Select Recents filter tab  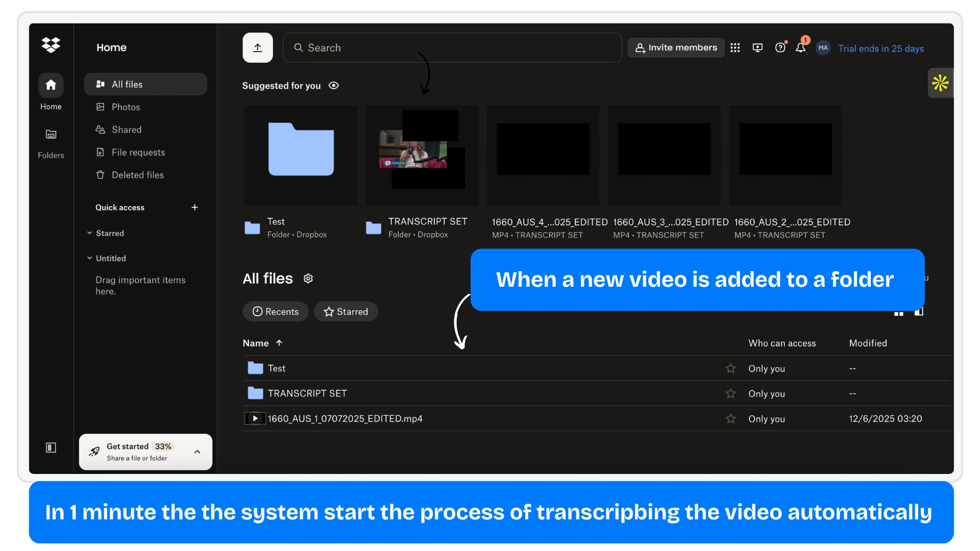coord(276,312)
